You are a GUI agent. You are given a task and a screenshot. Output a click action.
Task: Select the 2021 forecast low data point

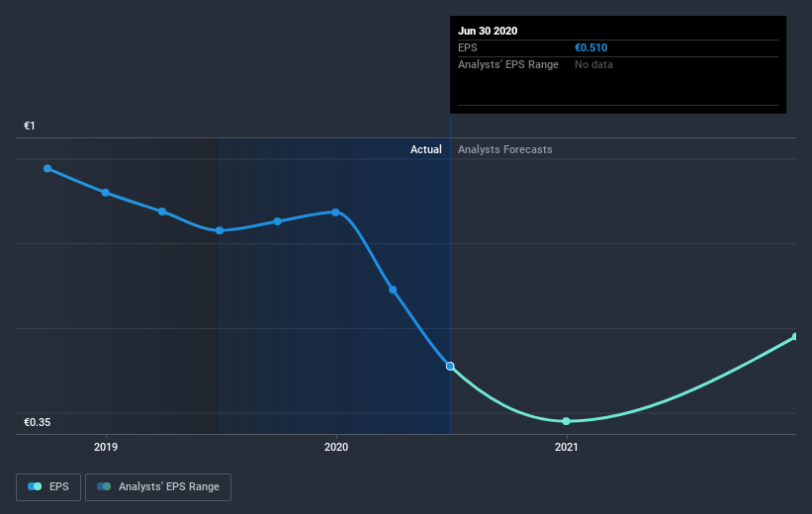pyautogui.click(x=566, y=421)
